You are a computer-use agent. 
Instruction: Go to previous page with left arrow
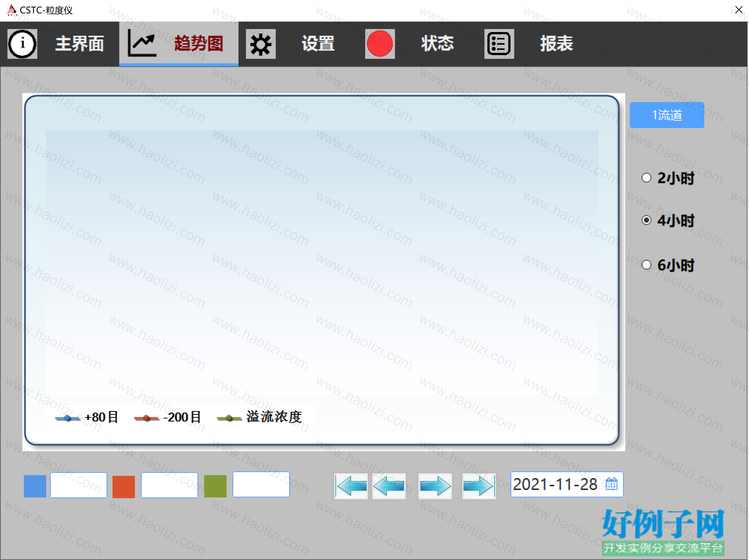click(389, 486)
